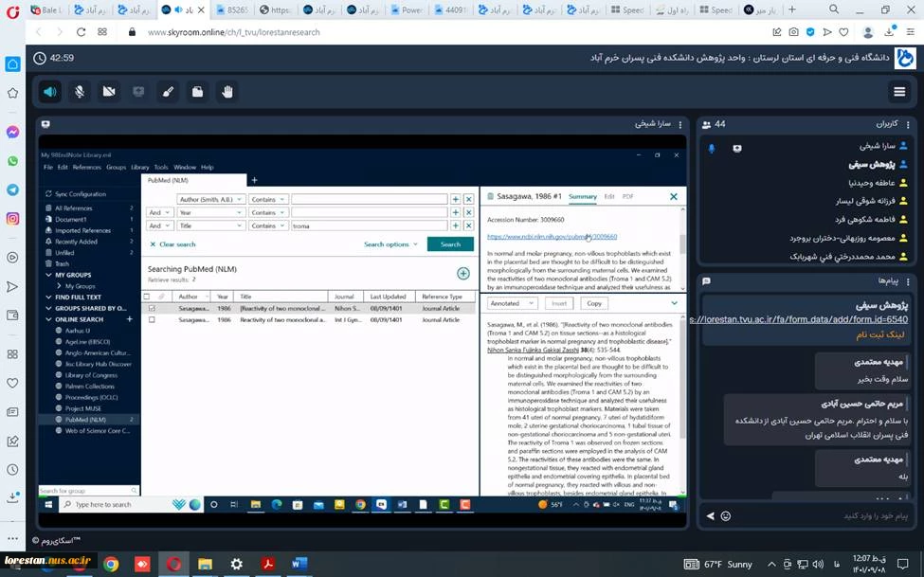The height and width of the screenshot is (577, 924).
Task: Collapse the FIND FULL TEXT section
Action: point(49,298)
